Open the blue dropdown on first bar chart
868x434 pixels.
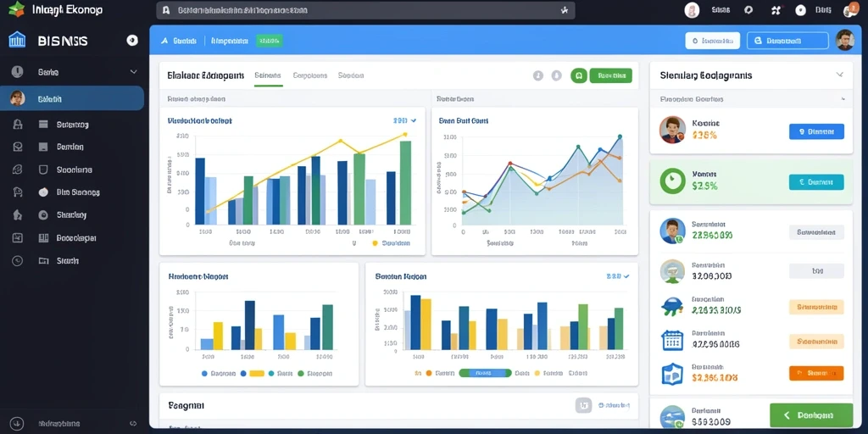[x=404, y=120]
